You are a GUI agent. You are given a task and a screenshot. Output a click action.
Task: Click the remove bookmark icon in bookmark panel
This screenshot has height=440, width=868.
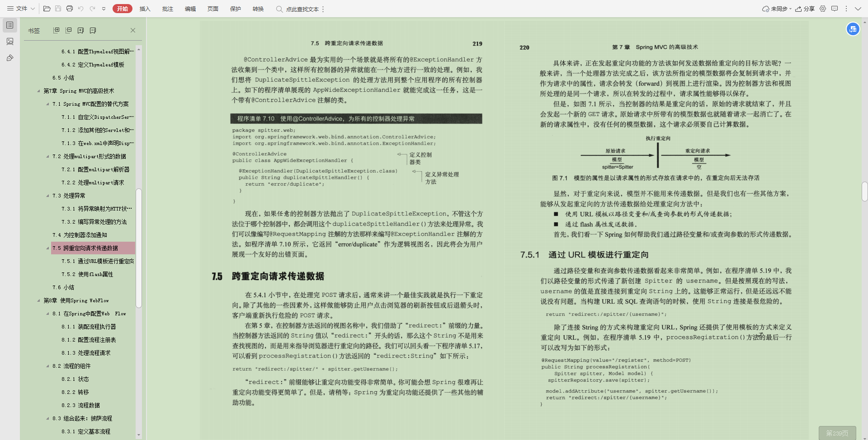93,30
